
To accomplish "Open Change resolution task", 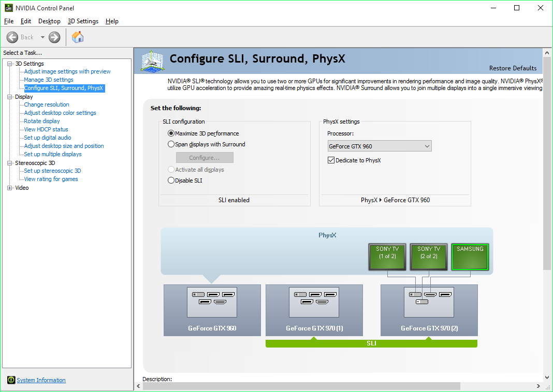I will pos(47,104).
